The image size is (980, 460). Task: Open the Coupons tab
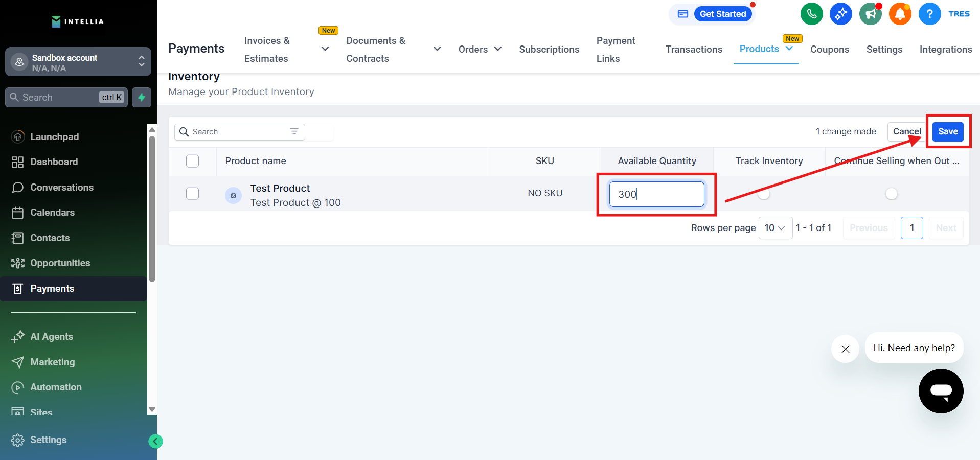(829, 49)
